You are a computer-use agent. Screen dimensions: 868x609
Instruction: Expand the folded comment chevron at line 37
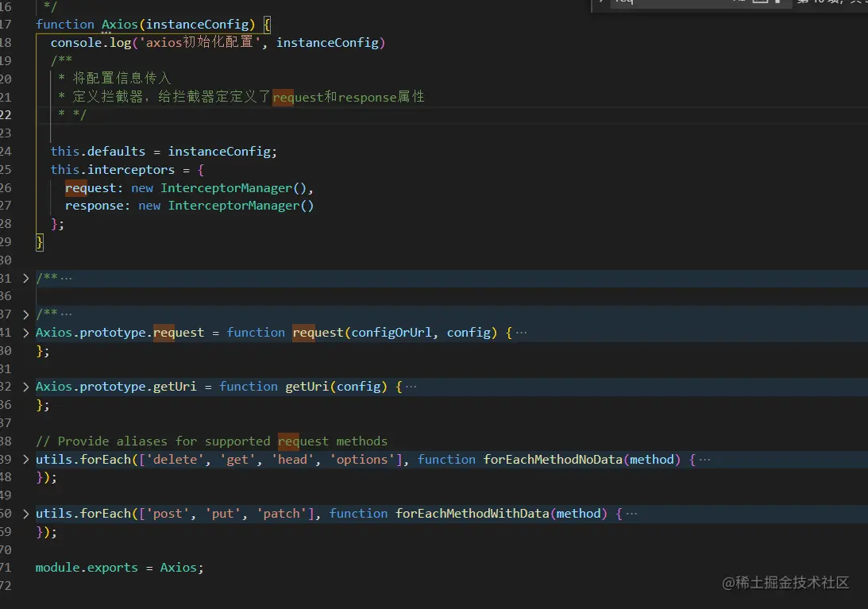[25, 314]
